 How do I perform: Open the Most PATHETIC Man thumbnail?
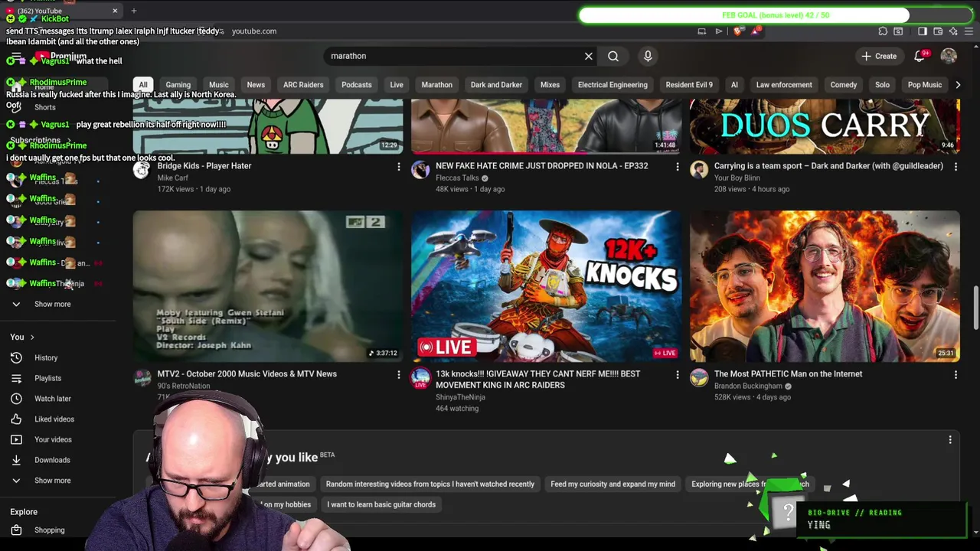pyautogui.click(x=825, y=286)
